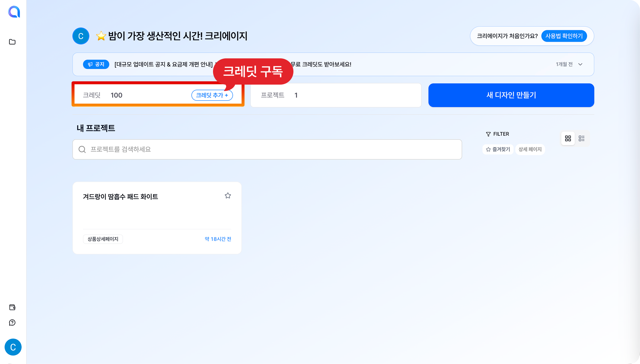Image resolution: width=640 pixels, height=364 pixels.
Task: Click the 약 18시간 전 timestamp
Action: [x=218, y=239]
